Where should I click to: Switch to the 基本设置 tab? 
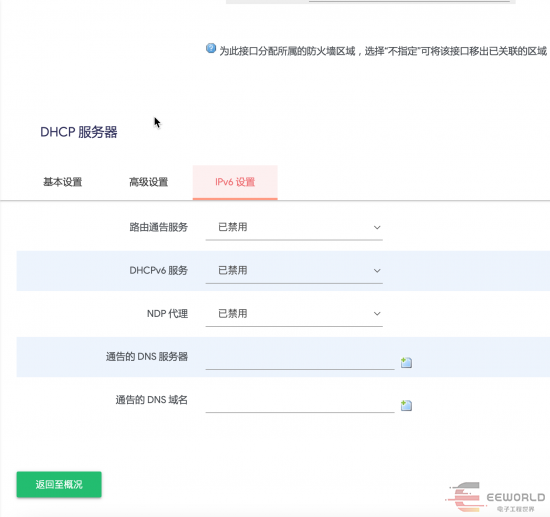(x=62, y=182)
